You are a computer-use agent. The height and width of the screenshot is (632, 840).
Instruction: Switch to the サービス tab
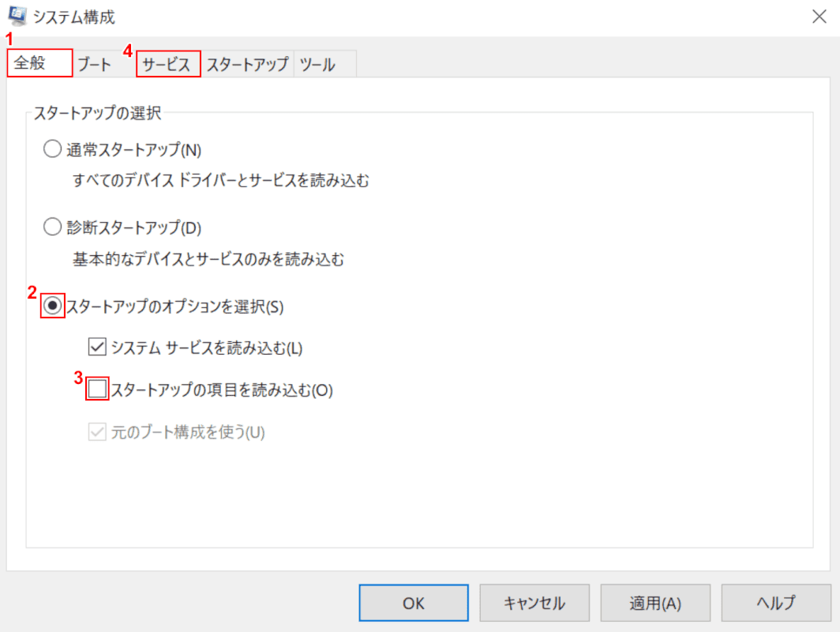(168, 64)
